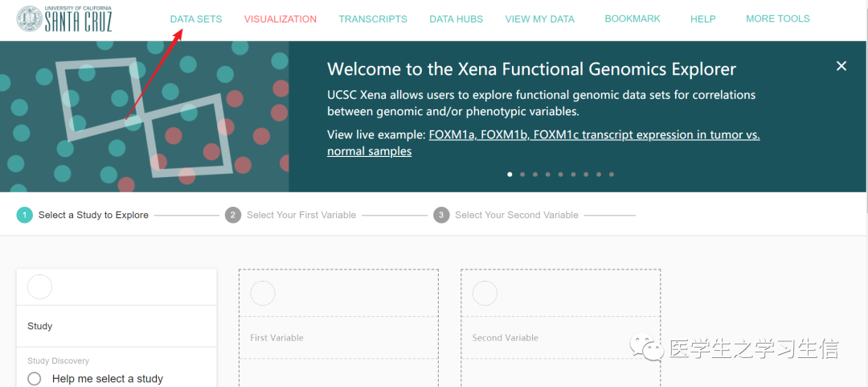Close the welcome banner with the X
868x387 pixels.
[x=841, y=66]
